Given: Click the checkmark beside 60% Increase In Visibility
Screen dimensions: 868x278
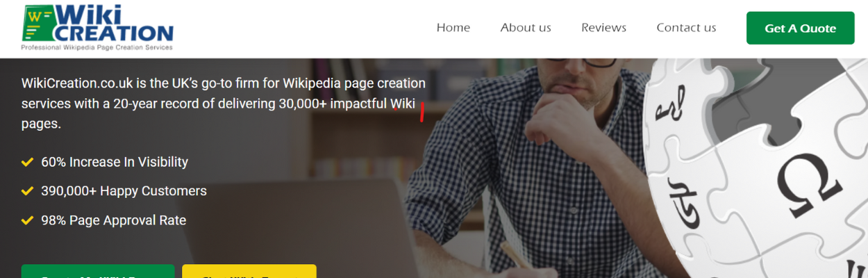Looking at the screenshot, I should point(27,162).
